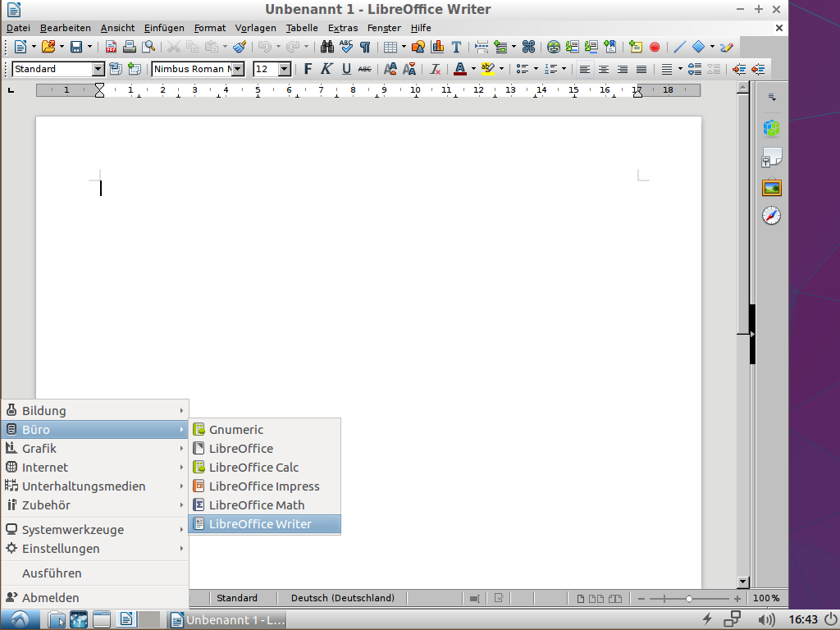Screen dimensions: 840x630
Task: Open Find and Replace binoculars
Action: click(326, 47)
